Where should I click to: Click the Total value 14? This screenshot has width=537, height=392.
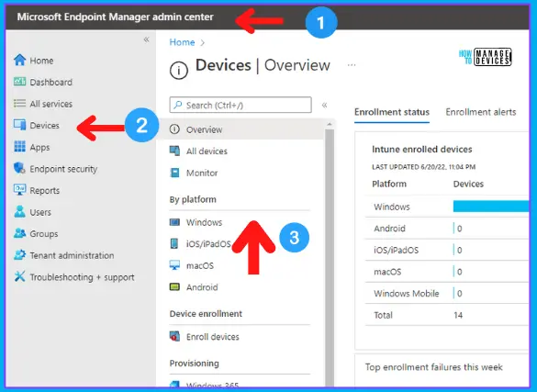[x=458, y=315]
